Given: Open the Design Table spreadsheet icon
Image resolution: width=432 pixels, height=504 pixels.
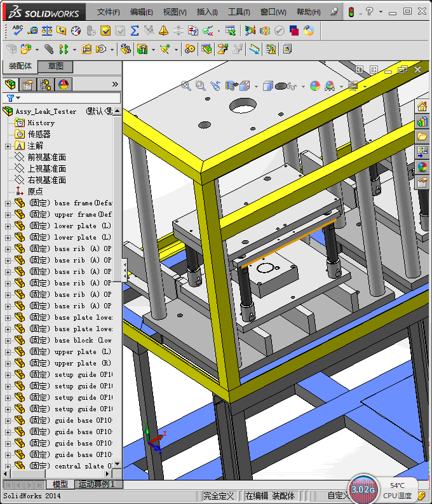Looking at the screenshot, I should pyautogui.click(x=230, y=31).
